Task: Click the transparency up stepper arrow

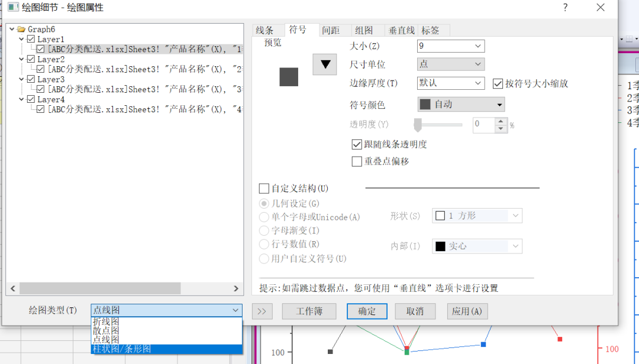Action: [501, 121]
